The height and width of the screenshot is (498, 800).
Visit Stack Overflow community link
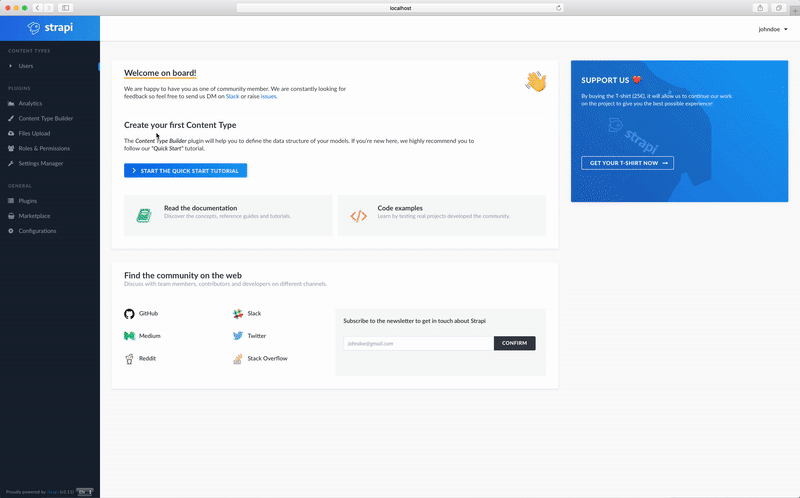267,358
